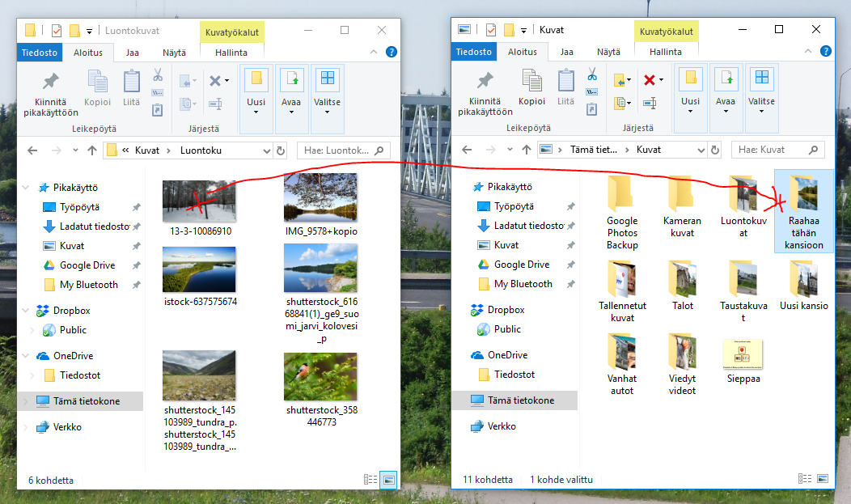Open address bar dropdown in Kuvat window
The image size is (851, 504).
(701, 150)
